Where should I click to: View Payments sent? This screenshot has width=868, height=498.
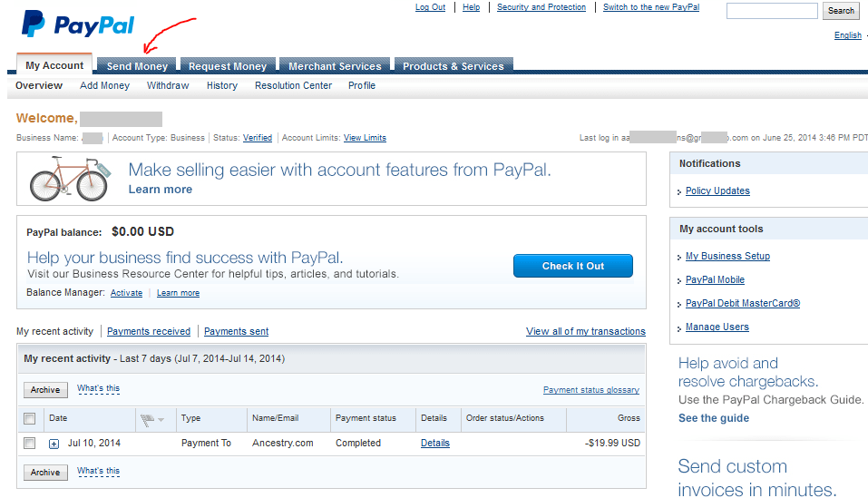coord(237,331)
